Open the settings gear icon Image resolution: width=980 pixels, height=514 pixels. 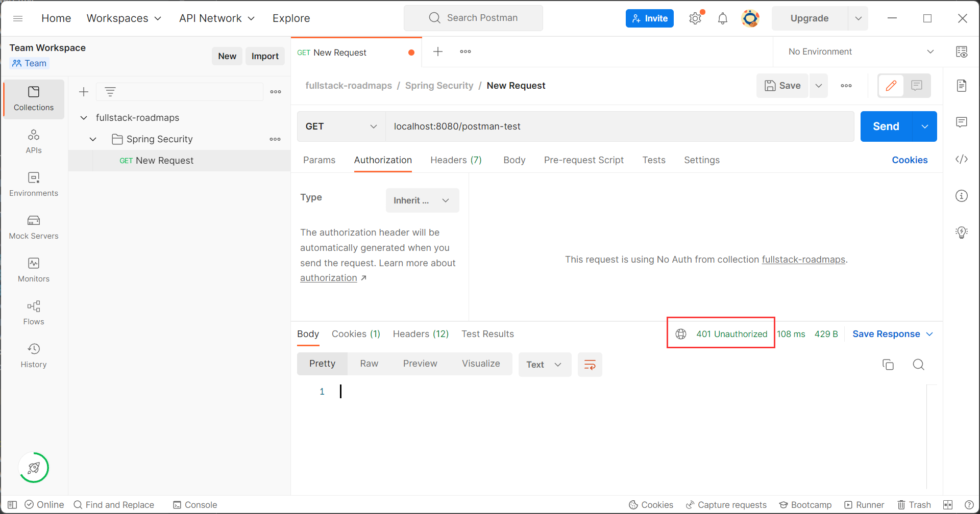(x=695, y=18)
